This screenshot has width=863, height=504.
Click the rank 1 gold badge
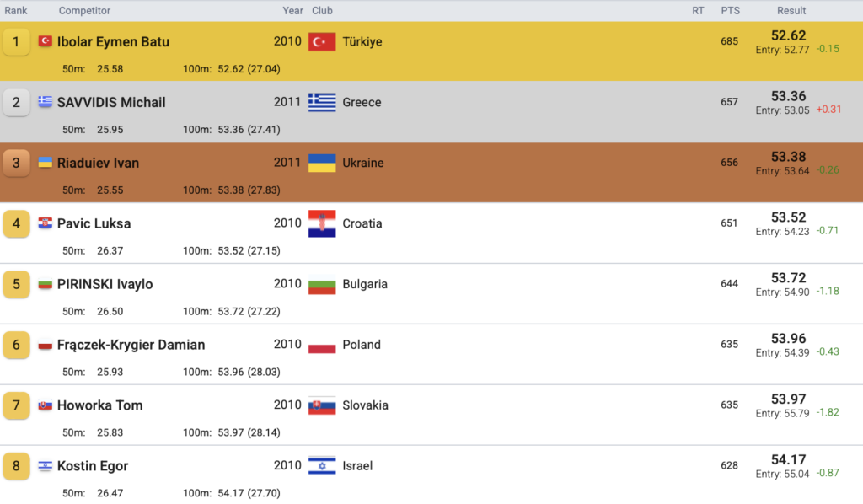click(x=16, y=41)
